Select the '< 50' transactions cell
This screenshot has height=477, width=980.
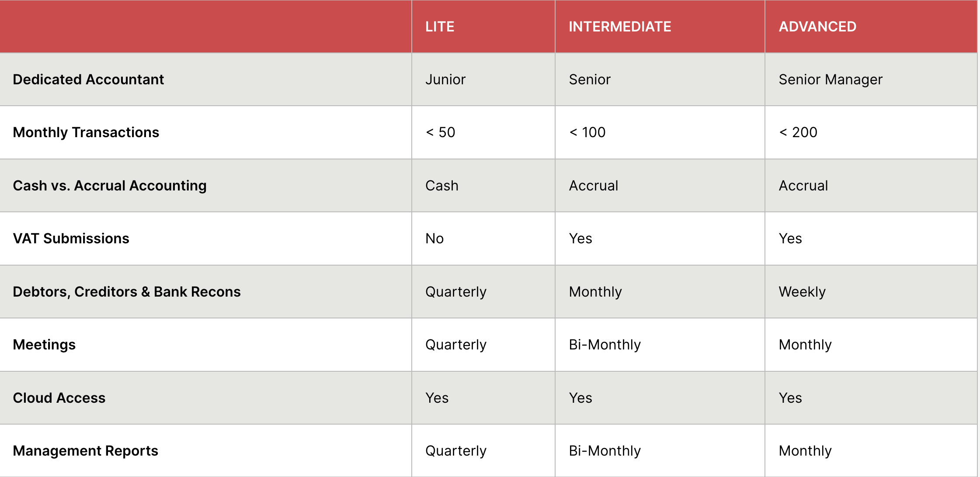coord(440,132)
